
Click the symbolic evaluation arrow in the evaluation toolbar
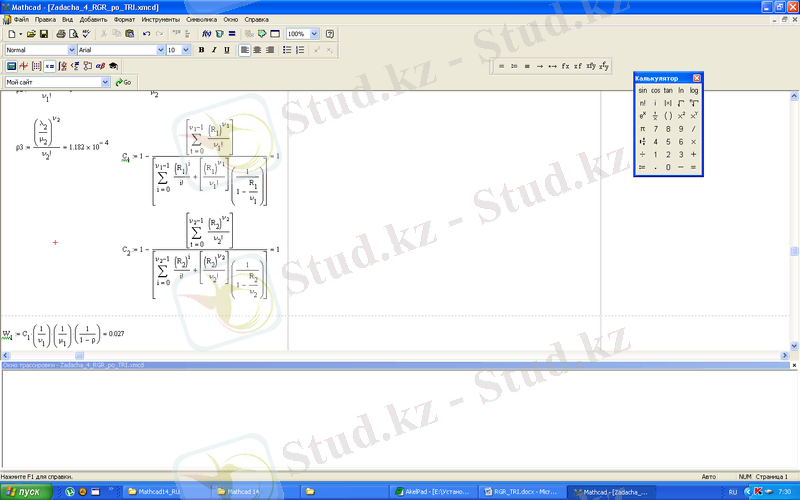point(540,66)
